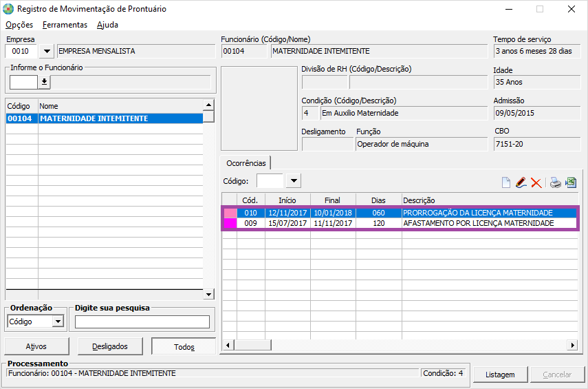Filter the list by Desligados
Image resolution: width=588 pixels, height=389 pixels.
tap(110, 346)
